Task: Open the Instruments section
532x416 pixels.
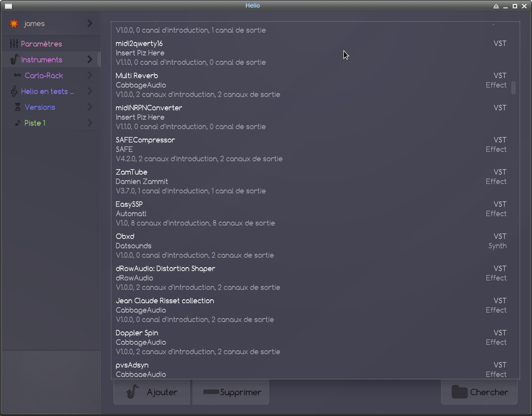Action: [51, 60]
